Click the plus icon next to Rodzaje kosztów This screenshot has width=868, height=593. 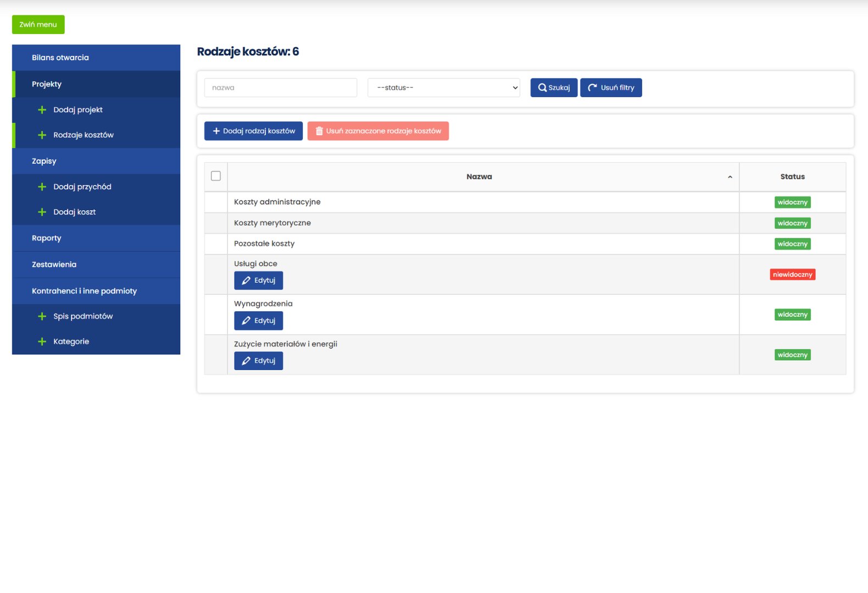(x=42, y=135)
